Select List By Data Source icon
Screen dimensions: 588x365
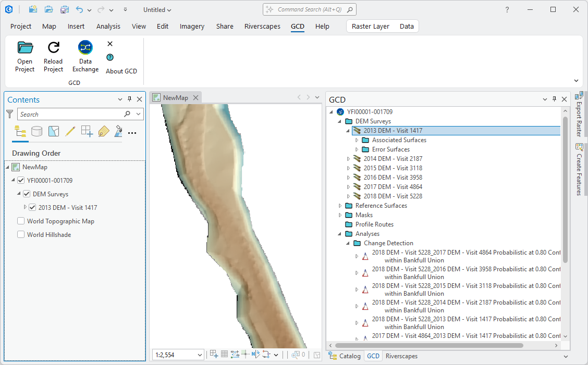coord(36,131)
